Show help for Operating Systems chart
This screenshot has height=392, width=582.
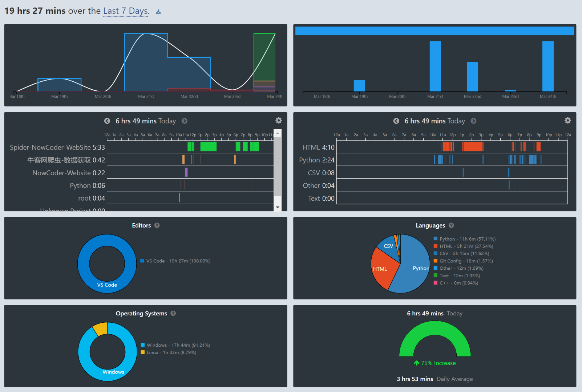[173, 313]
